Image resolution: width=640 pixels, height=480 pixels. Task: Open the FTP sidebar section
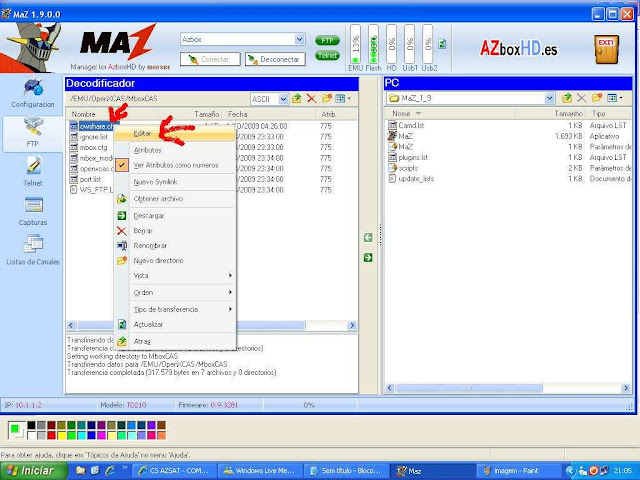click(x=33, y=133)
